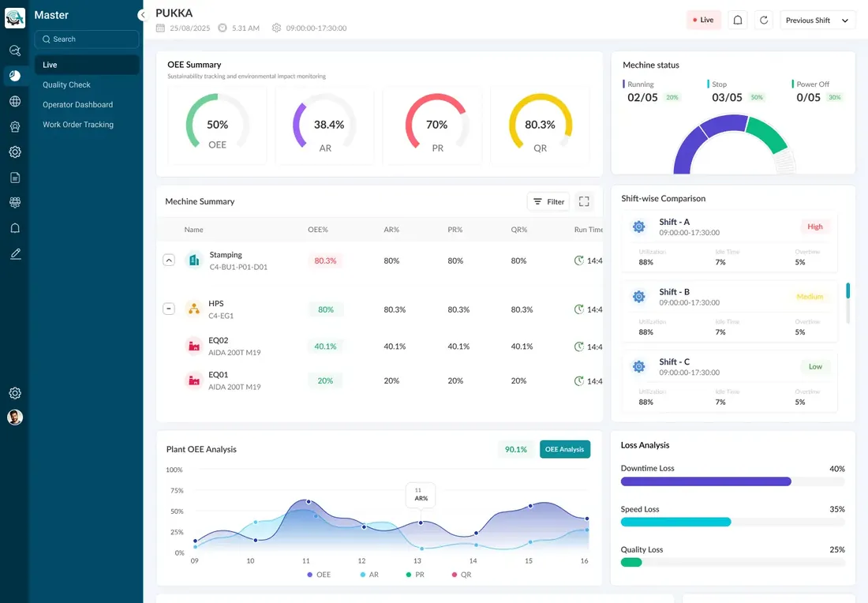This screenshot has height=603, width=868.
Task: Collapse the Master sidebar panel arrow
Action: click(x=143, y=15)
